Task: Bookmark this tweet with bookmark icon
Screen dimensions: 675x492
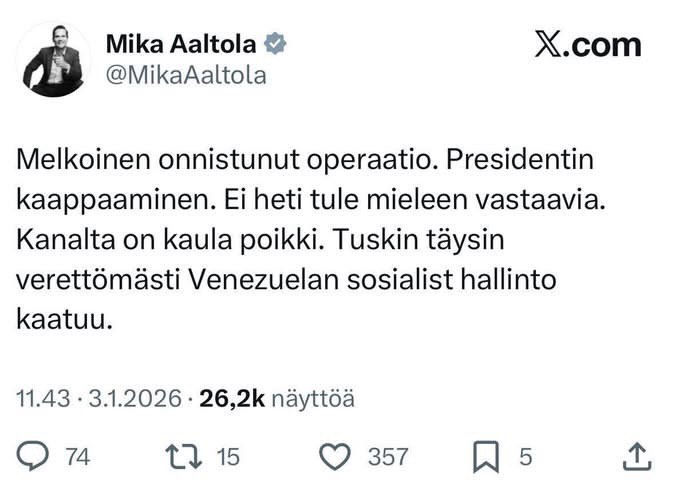Action: [x=486, y=457]
